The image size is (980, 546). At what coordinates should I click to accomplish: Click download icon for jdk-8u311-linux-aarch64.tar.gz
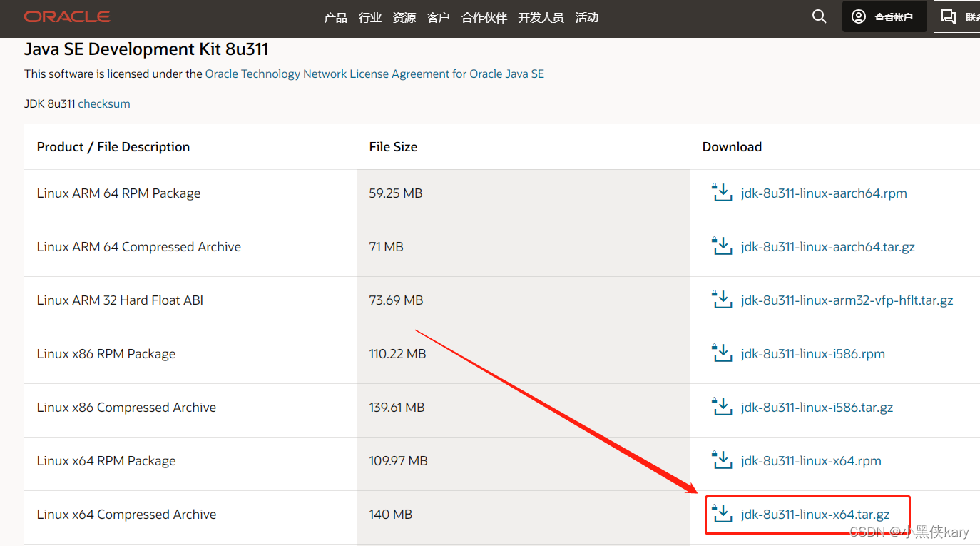722,246
